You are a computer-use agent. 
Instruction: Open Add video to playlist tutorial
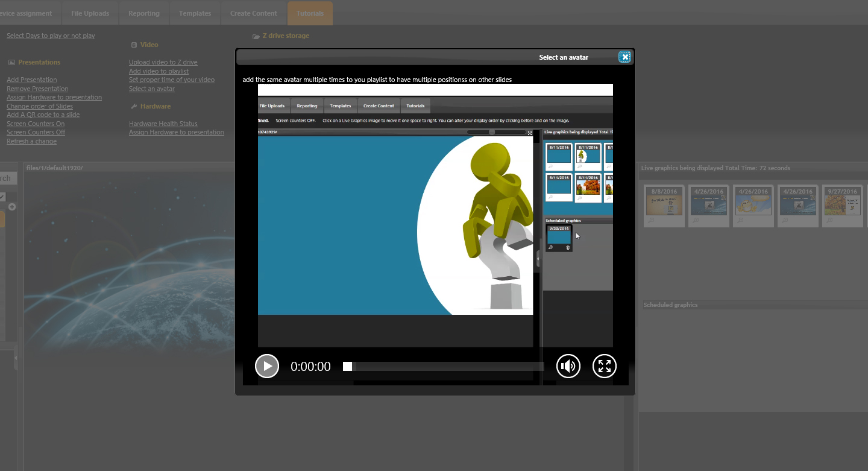click(159, 71)
